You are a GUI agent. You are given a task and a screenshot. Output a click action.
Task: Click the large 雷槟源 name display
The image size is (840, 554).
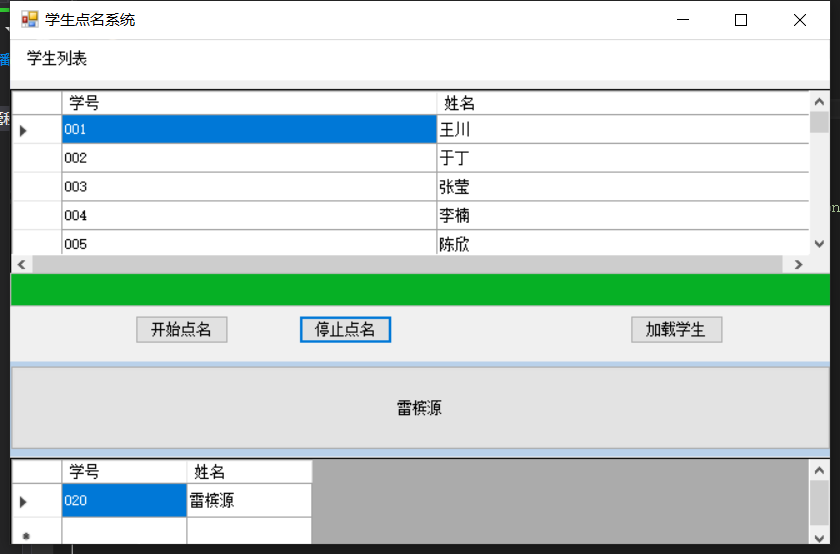click(420, 408)
